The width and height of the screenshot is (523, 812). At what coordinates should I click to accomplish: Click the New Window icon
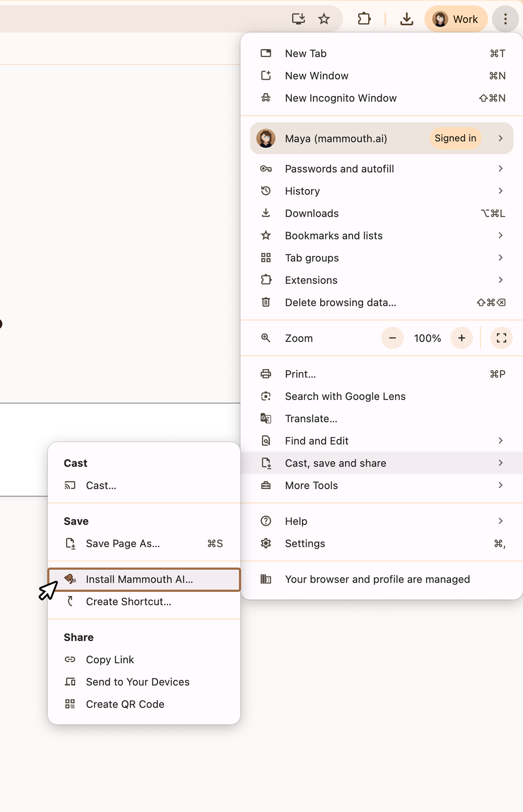tap(266, 75)
